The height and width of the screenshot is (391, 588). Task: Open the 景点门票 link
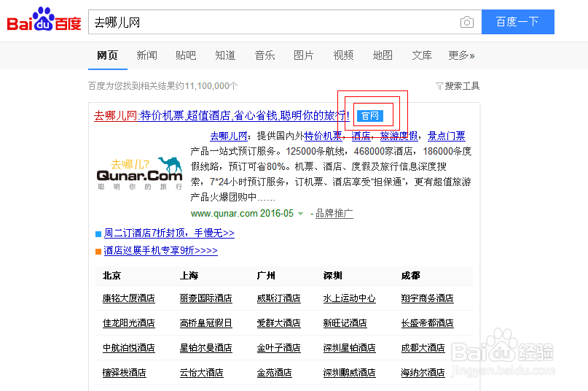tap(446, 136)
